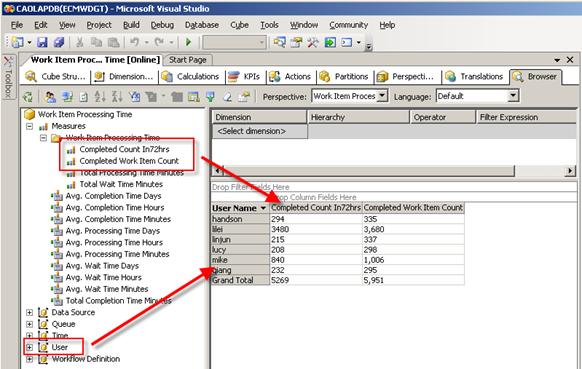This screenshot has width=582, height=369.
Task: Click the Completed Work Item Count column header
Action: (x=413, y=208)
